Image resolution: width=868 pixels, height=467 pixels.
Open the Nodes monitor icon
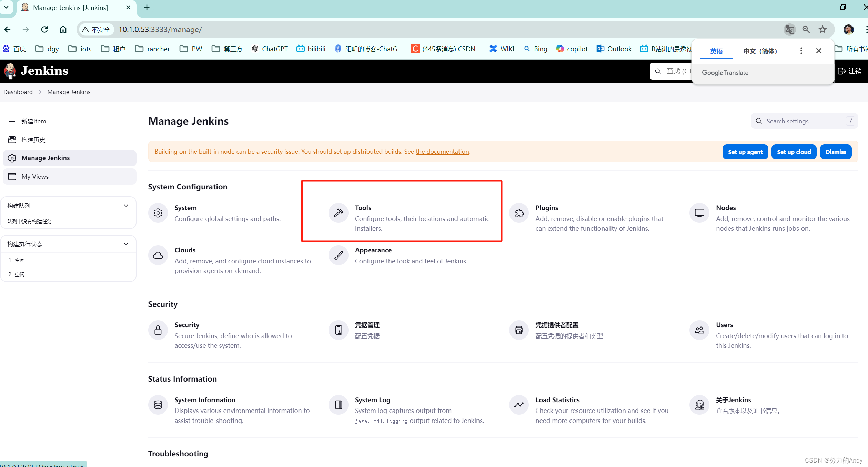point(699,213)
